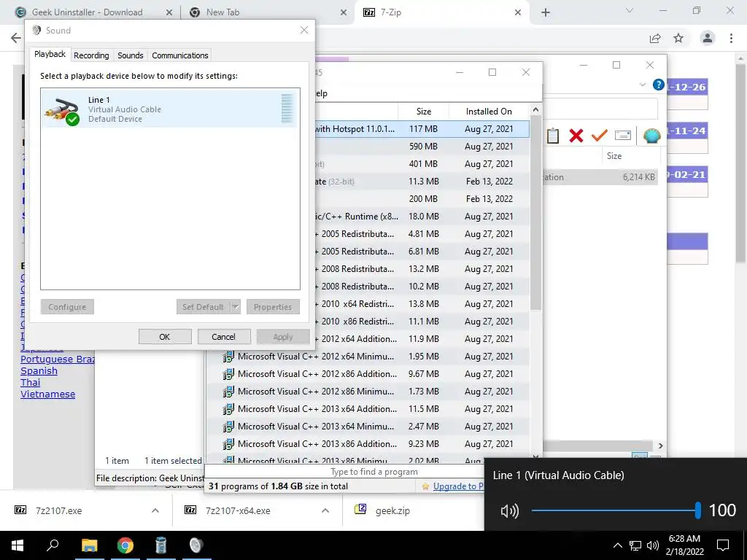Switch to the Recording tab in Sound dialog
This screenshot has height=560, width=747.
91,55
